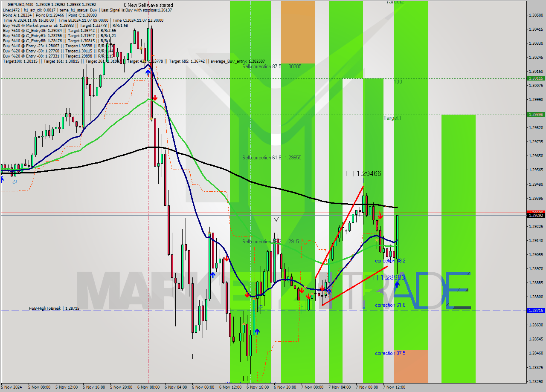Click the '0 New Sell wave started' message
The height and width of the screenshot is (392, 546).
(148, 5)
